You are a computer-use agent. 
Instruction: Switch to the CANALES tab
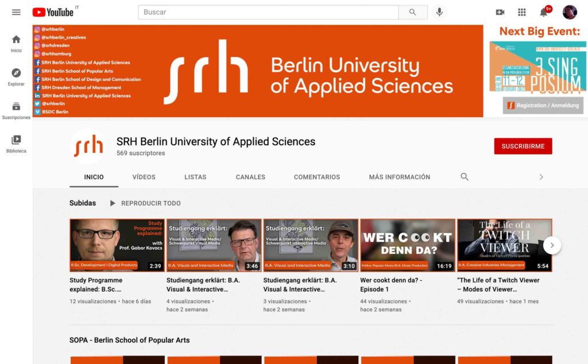point(250,177)
